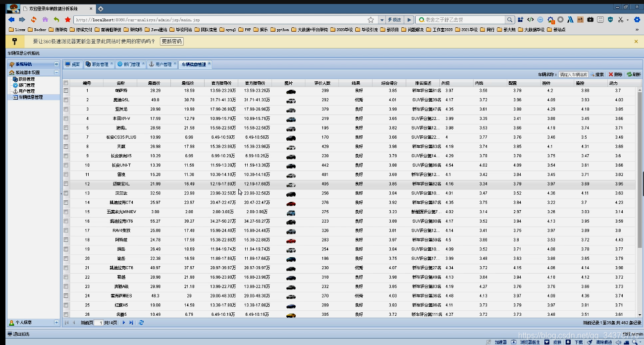Focus the 车辆名称 search input field
The width and height of the screenshot is (644, 345).
pyautogui.click(x=574, y=74)
